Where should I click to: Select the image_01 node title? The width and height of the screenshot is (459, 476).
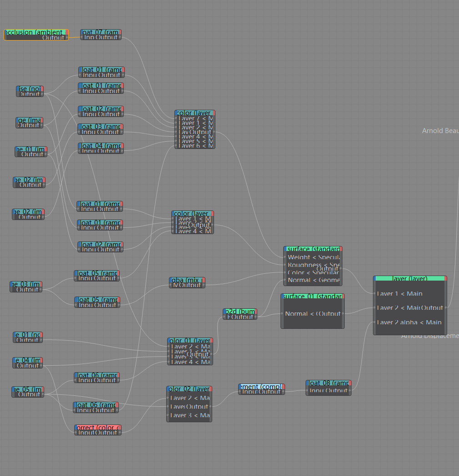pos(31,149)
